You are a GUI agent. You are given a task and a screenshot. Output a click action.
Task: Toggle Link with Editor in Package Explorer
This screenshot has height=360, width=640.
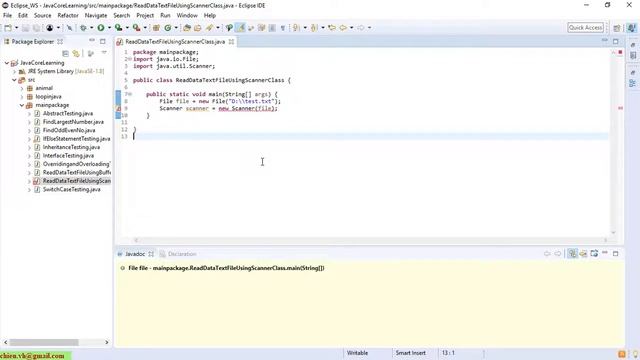pyautogui.click(x=76, y=53)
